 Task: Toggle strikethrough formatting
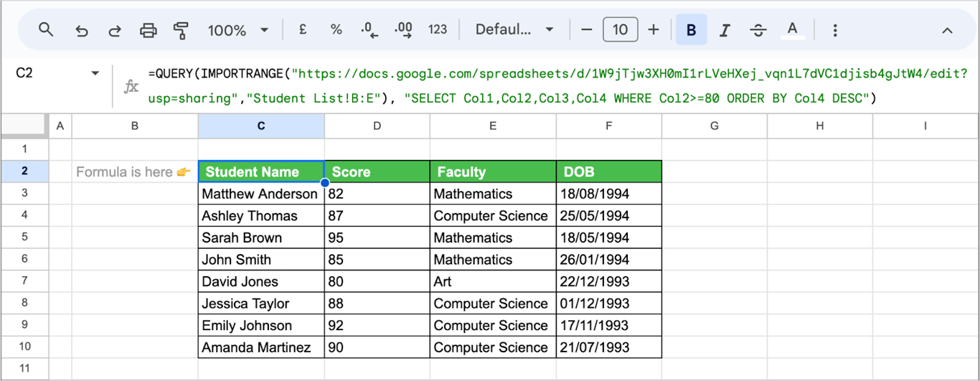coord(758,30)
